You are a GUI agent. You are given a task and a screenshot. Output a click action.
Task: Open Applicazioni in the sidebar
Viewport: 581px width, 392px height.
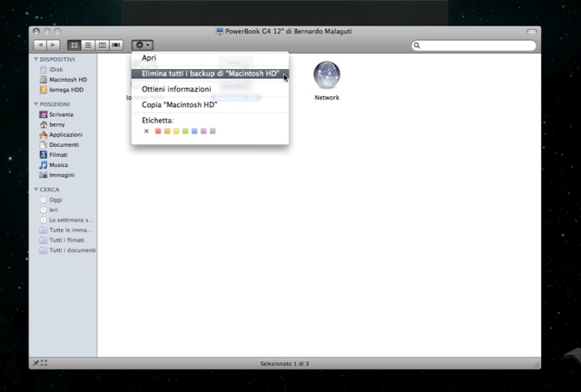[63, 134]
